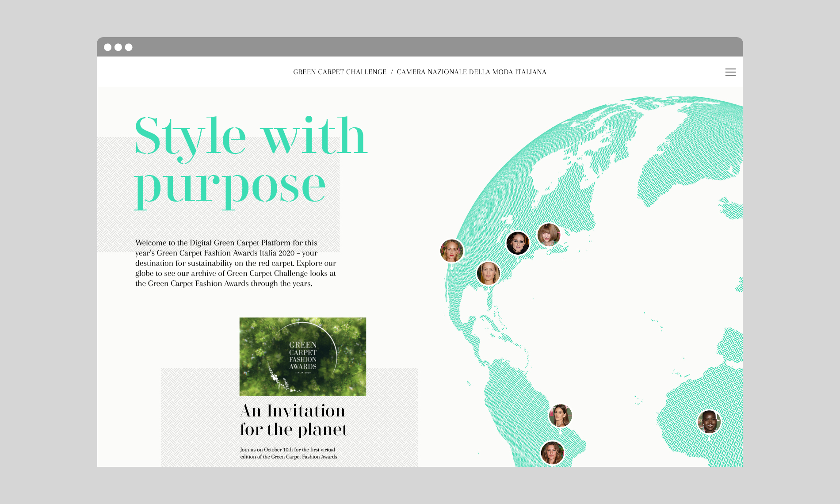This screenshot has height=504, width=840.
Task: Select the lowest portrait marker on South America
Action: (552, 453)
